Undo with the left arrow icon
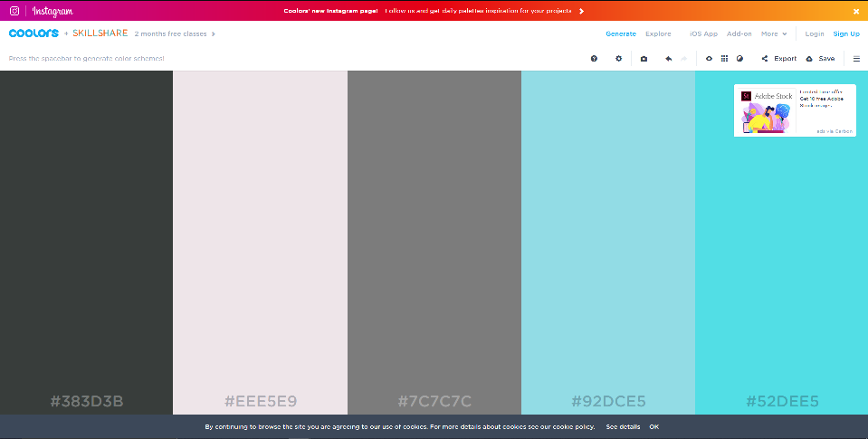The height and width of the screenshot is (439, 868). 668,59
